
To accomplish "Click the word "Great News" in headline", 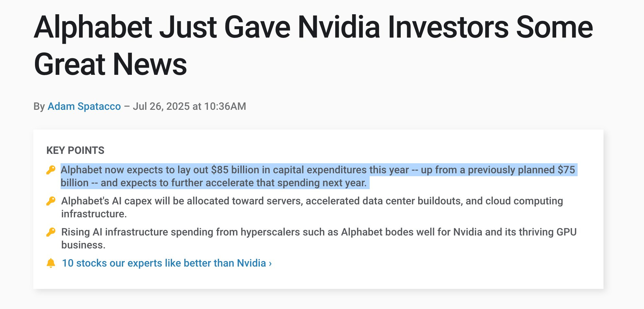I will [x=110, y=64].
